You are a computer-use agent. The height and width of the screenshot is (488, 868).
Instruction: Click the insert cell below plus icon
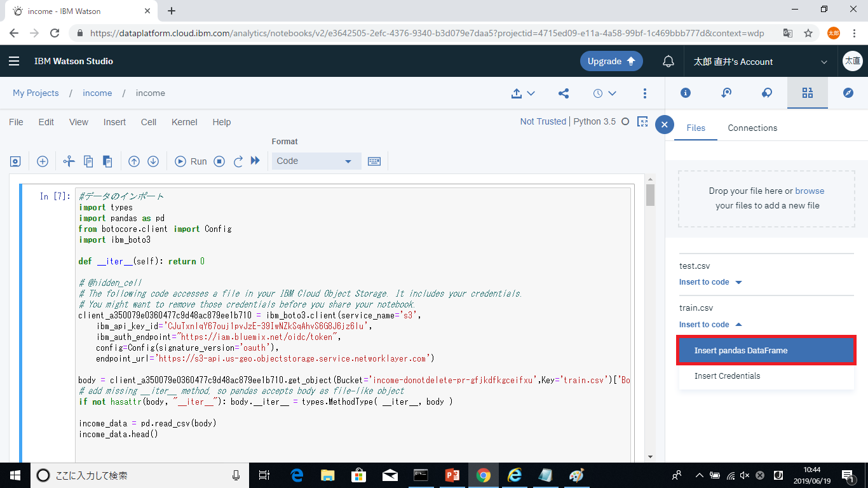point(43,161)
